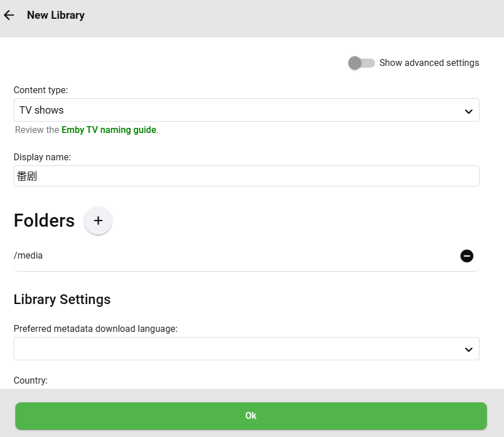
Task: Open the Emby TV naming guide link
Action: pos(109,130)
